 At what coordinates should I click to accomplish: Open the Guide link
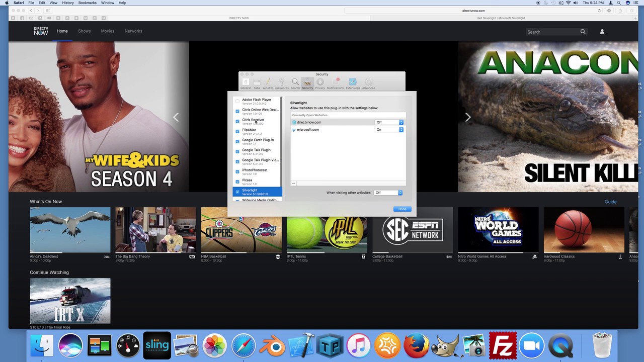pos(610,202)
